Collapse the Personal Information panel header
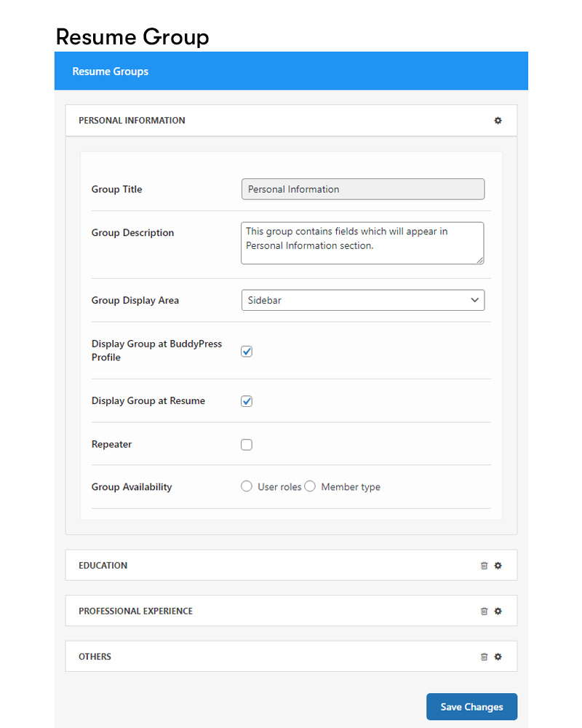 [x=291, y=121]
